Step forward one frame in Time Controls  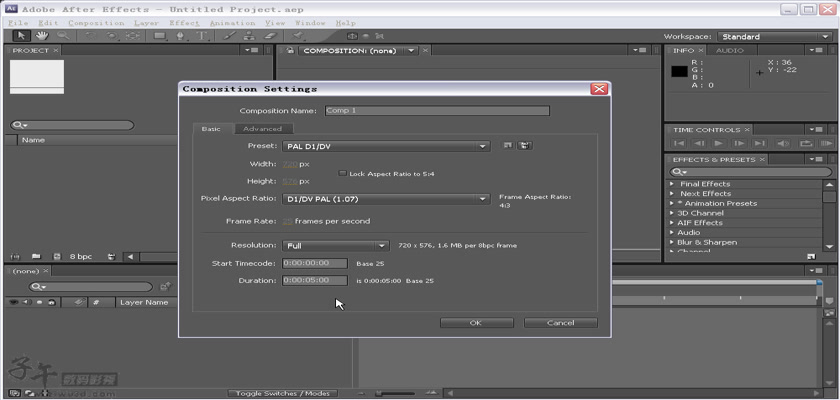coord(739,144)
